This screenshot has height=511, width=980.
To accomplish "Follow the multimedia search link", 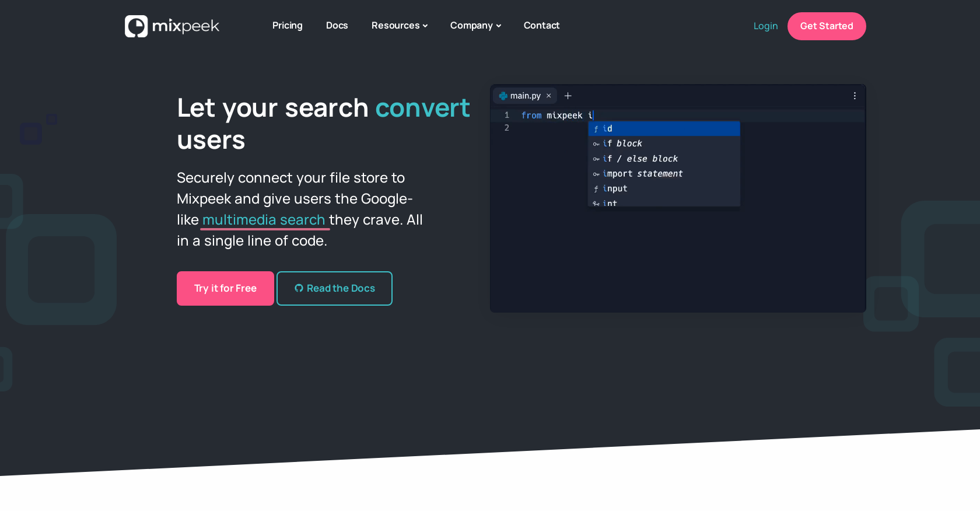I will click(x=264, y=220).
